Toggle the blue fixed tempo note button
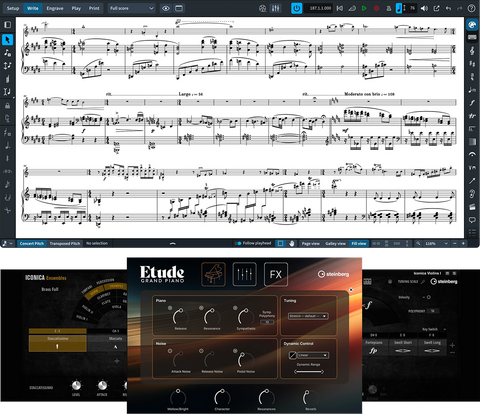The image size is (480, 414). (399, 8)
